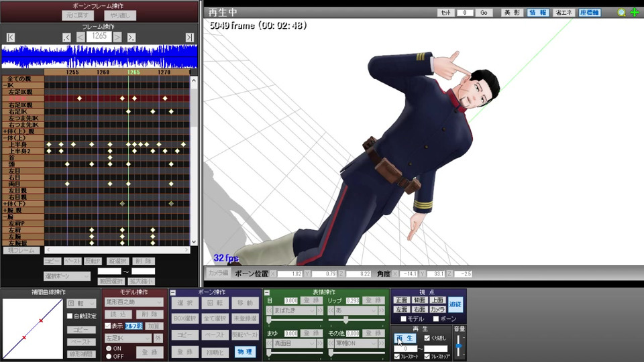
Task: Open the あ lip morph dropdown
Action: click(x=356, y=310)
